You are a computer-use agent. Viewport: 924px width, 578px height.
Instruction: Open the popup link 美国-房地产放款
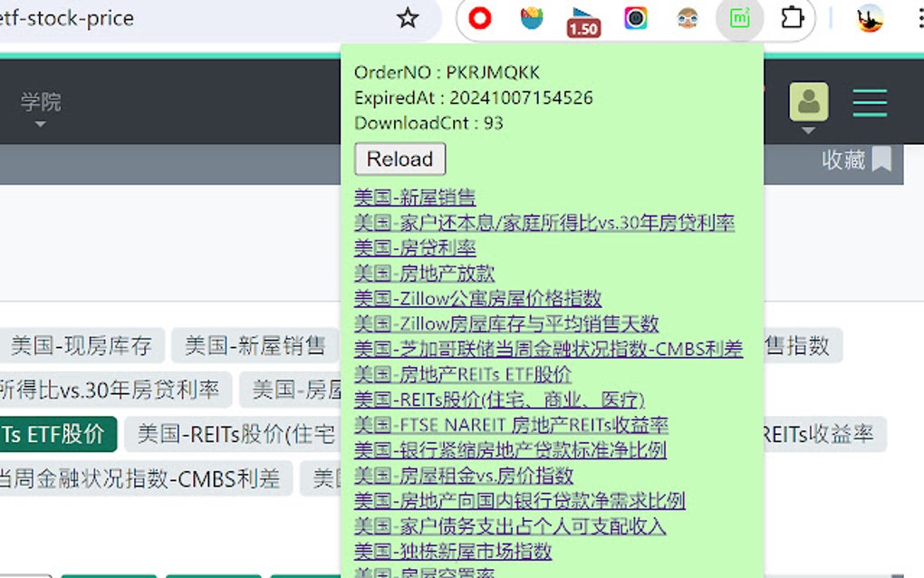pos(424,273)
